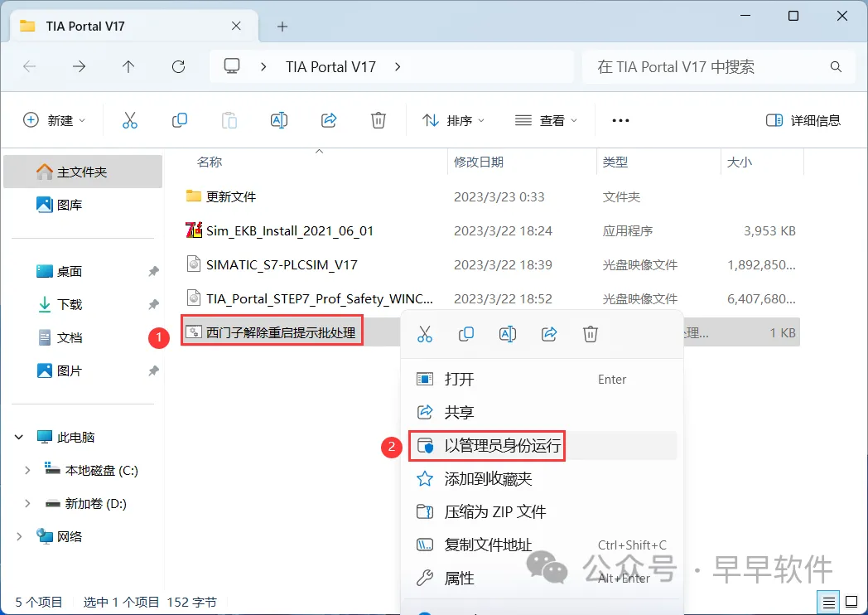
Task: Select the 西门子解除重启提示批处理 file
Action: coord(272,332)
